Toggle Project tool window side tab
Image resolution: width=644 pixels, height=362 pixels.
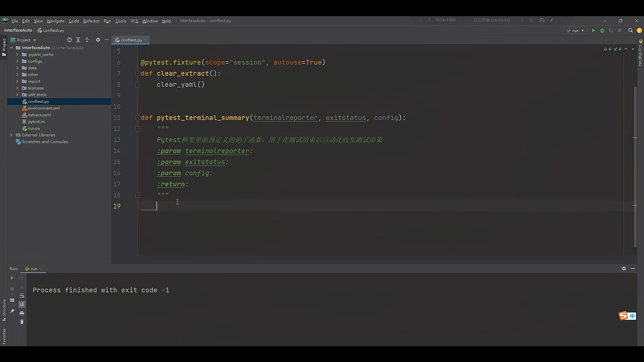tap(4, 47)
